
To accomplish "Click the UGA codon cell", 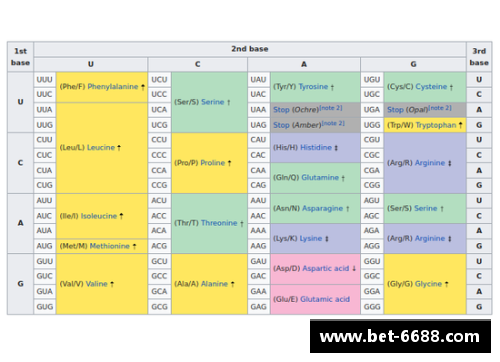I will (372, 110).
